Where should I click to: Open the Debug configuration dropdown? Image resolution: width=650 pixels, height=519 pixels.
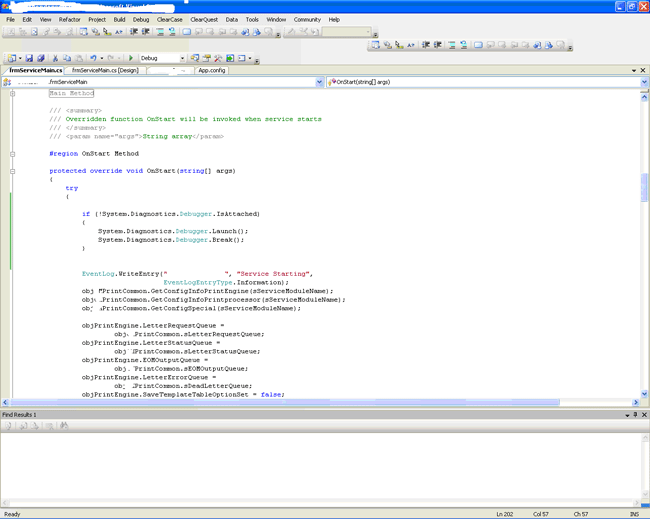click(x=183, y=58)
